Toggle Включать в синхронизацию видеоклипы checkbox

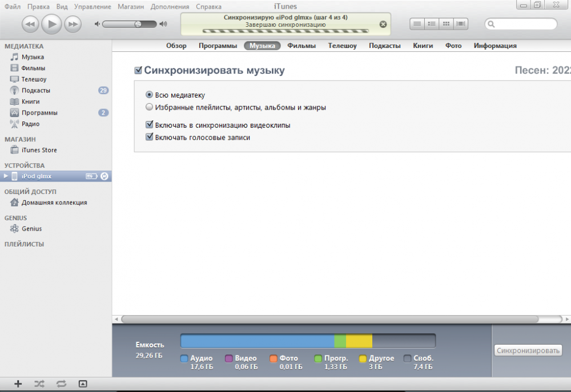tap(149, 124)
